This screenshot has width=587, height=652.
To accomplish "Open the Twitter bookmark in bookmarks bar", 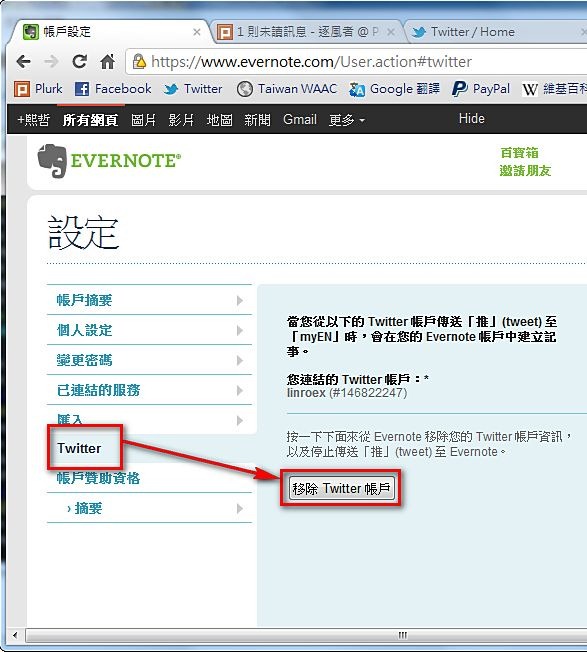I will click(192, 89).
